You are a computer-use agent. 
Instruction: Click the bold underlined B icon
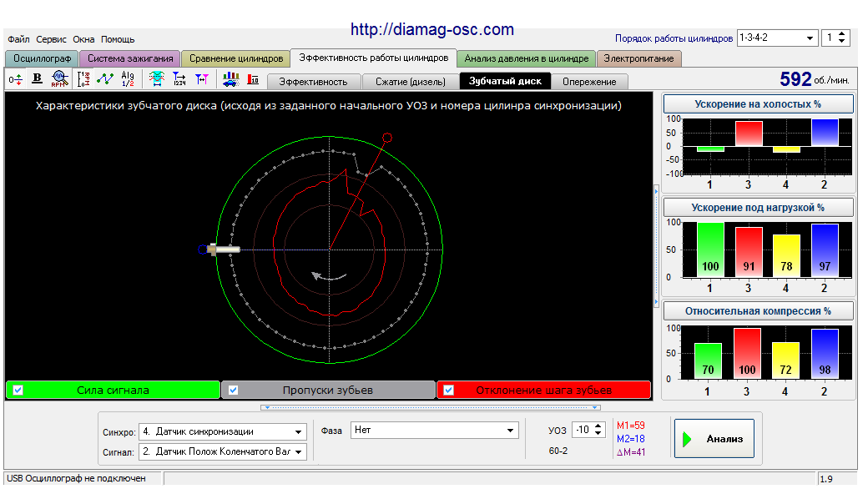tap(37, 79)
